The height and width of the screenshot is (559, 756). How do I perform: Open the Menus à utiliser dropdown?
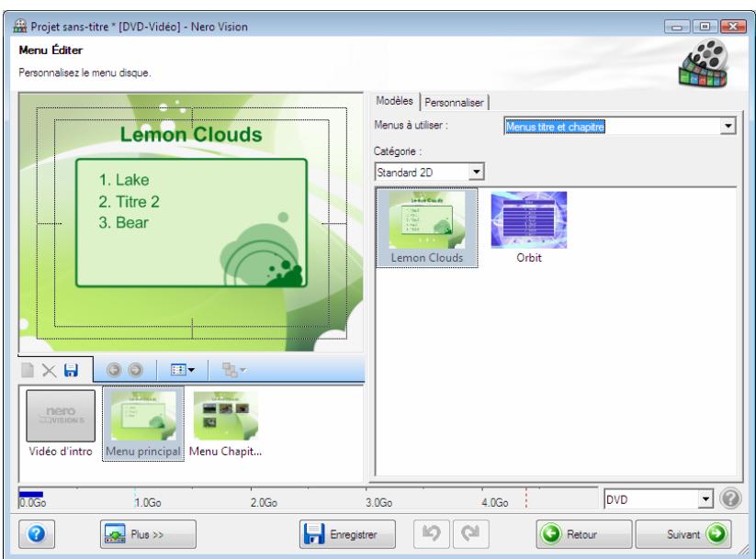pos(728,127)
